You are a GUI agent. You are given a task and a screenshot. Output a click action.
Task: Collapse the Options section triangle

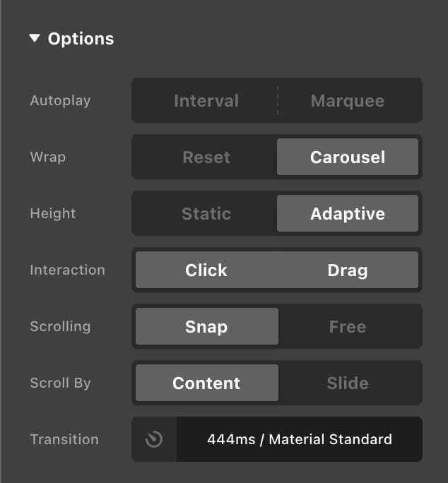(x=35, y=39)
